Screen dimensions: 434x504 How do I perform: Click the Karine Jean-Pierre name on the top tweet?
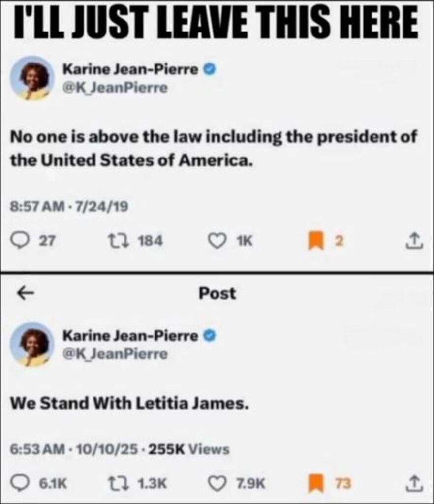pyautogui.click(x=130, y=69)
